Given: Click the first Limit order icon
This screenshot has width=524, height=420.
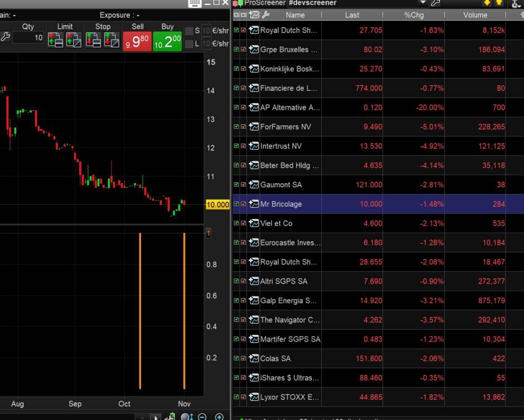Looking at the screenshot, I should point(56,40).
